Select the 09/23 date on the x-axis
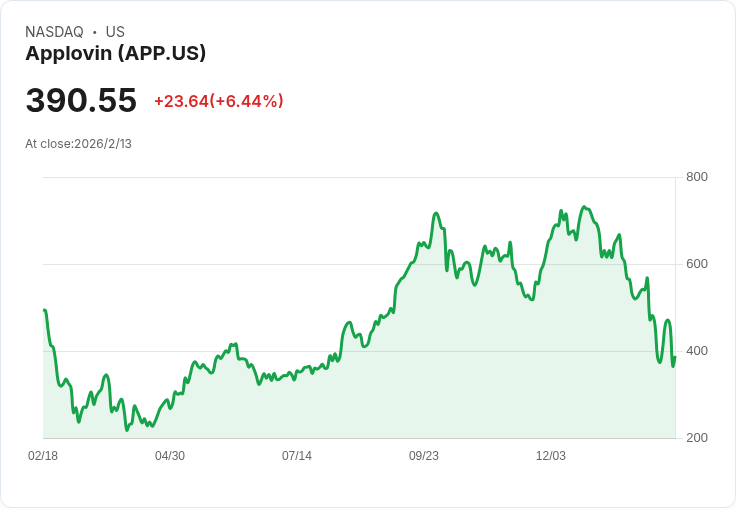Image resolution: width=736 pixels, height=508 pixels. point(424,456)
